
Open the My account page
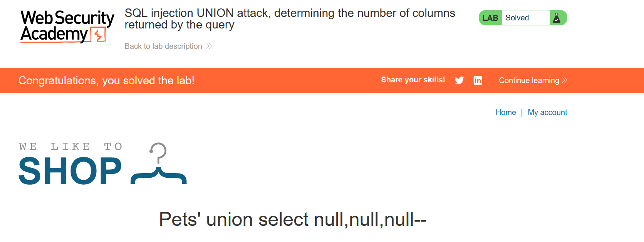click(x=547, y=112)
